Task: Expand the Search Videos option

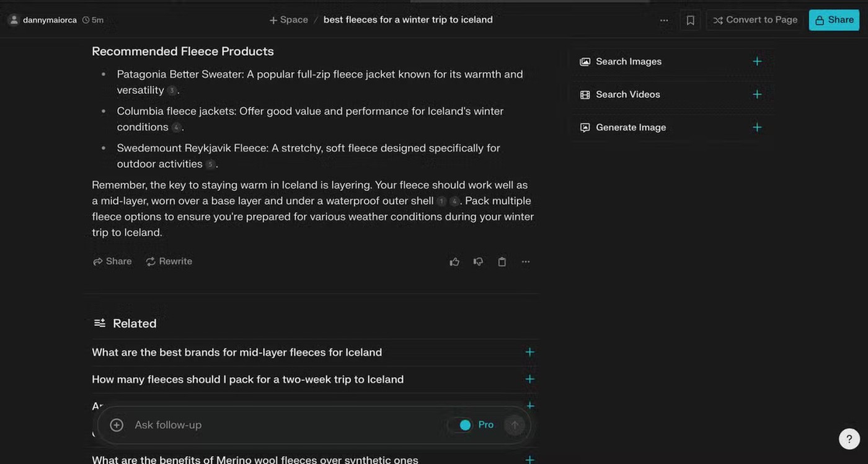Action: click(757, 94)
